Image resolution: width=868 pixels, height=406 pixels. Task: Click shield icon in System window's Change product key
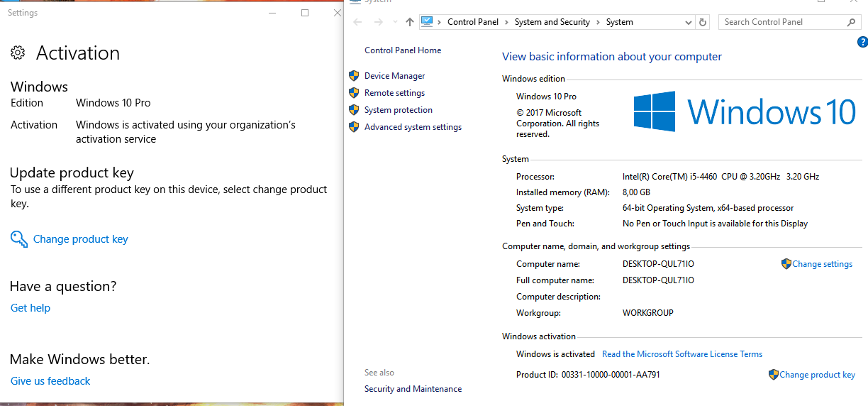click(774, 374)
